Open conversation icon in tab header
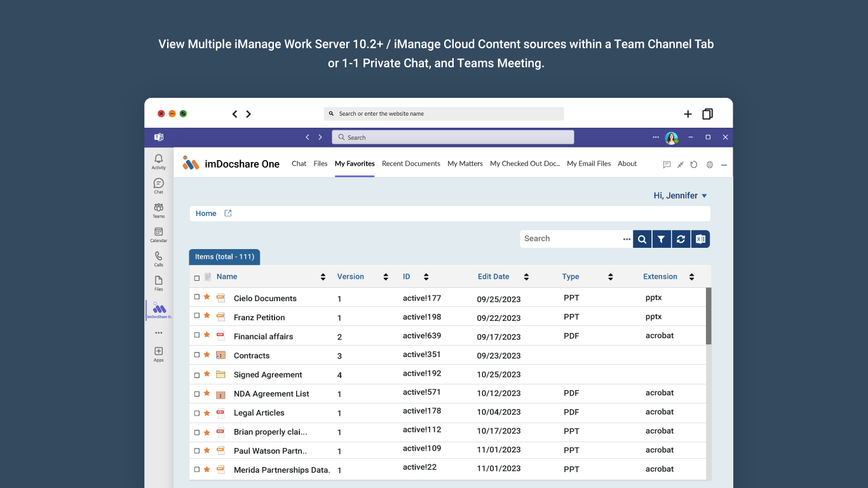The height and width of the screenshot is (488, 868). pos(667,165)
